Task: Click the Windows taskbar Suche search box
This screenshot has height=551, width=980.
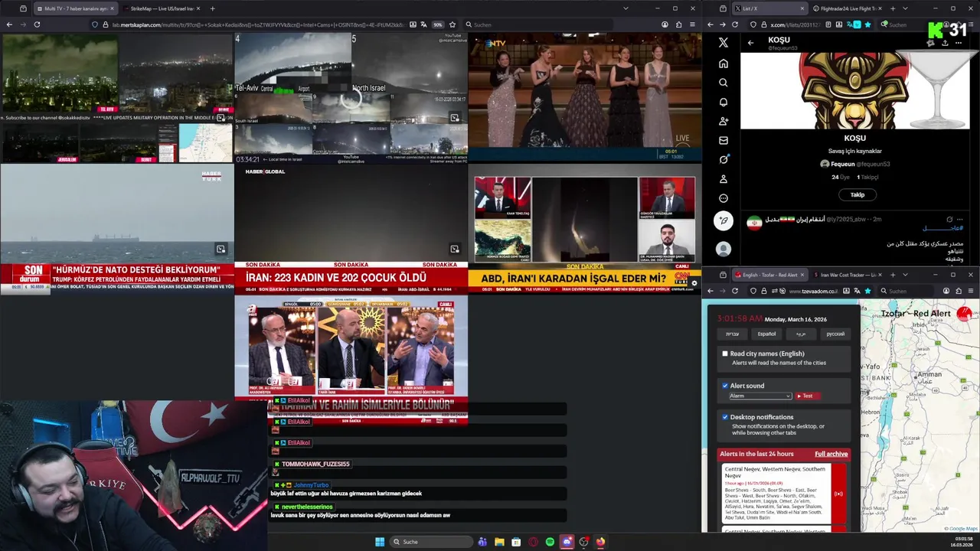Action: click(x=430, y=542)
